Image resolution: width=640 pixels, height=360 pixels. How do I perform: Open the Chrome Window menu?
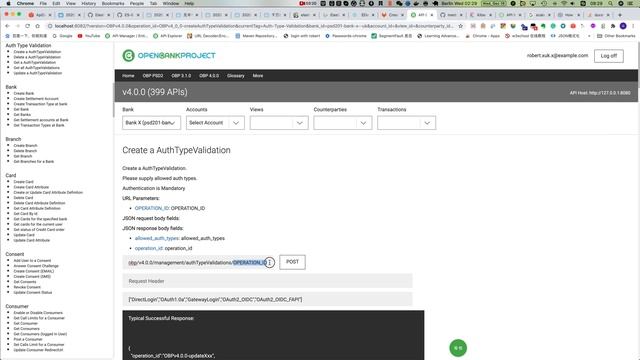click(x=171, y=3)
